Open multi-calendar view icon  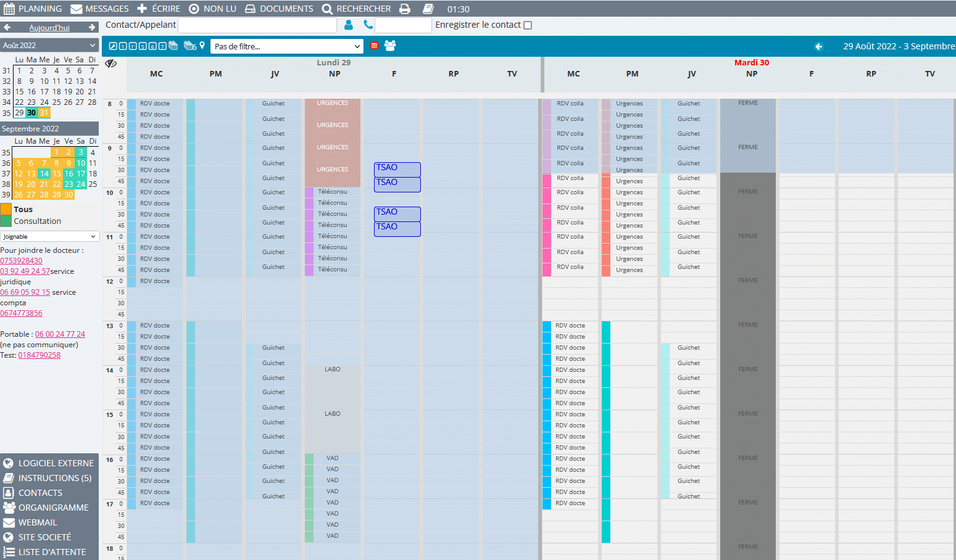(x=173, y=46)
